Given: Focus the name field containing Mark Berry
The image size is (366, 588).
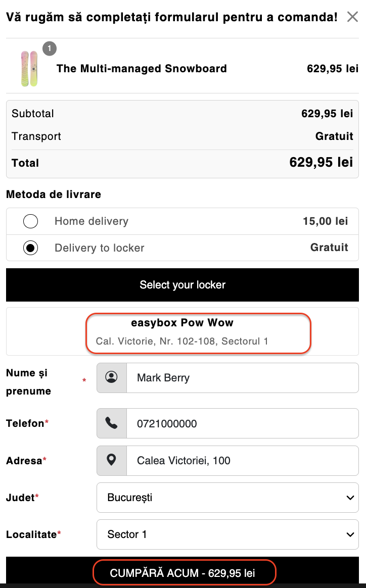Looking at the screenshot, I should (x=243, y=378).
